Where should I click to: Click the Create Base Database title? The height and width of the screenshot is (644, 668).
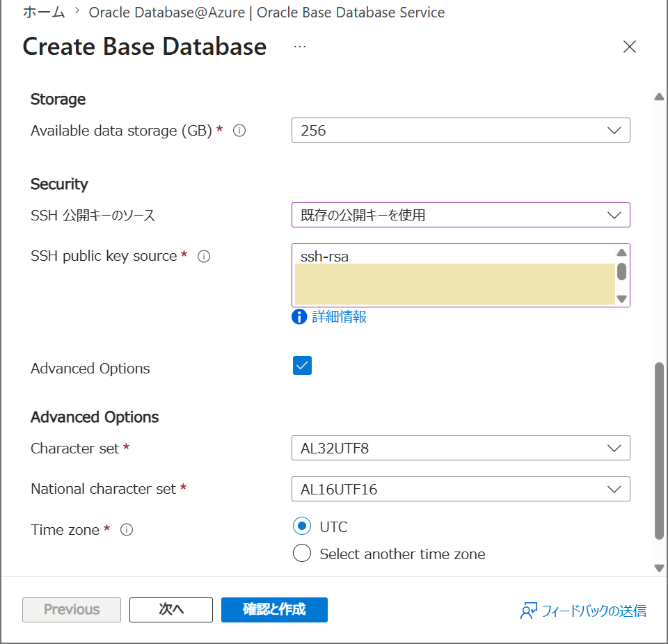point(145,47)
